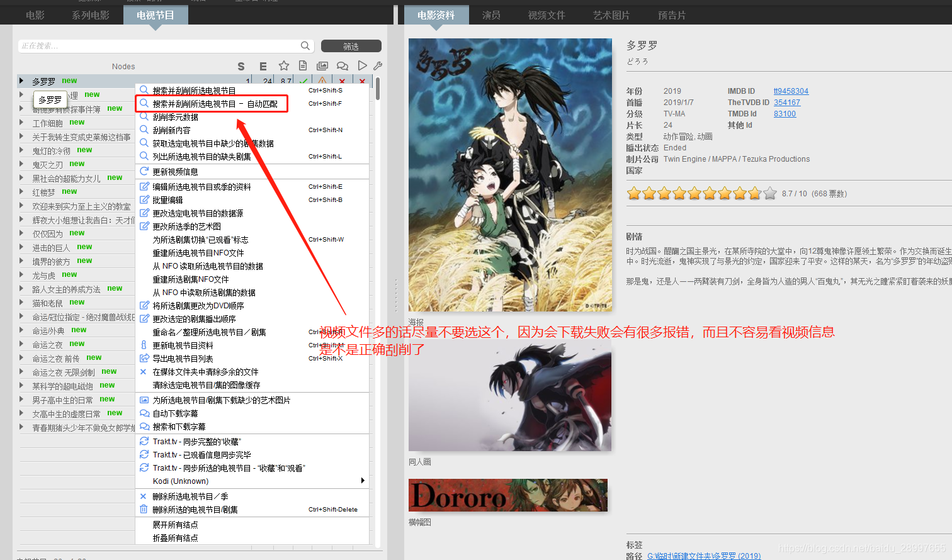Open the 视频文件 tab

[x=547, y=15]
